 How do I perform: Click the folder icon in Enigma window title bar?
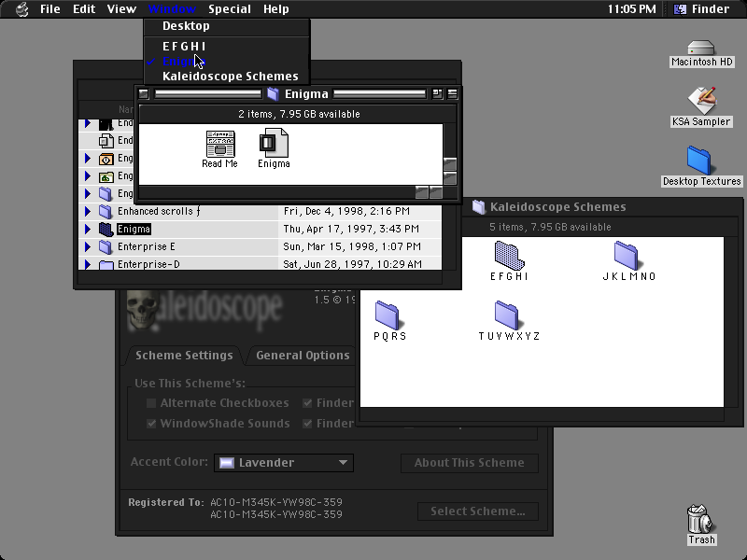273,94
